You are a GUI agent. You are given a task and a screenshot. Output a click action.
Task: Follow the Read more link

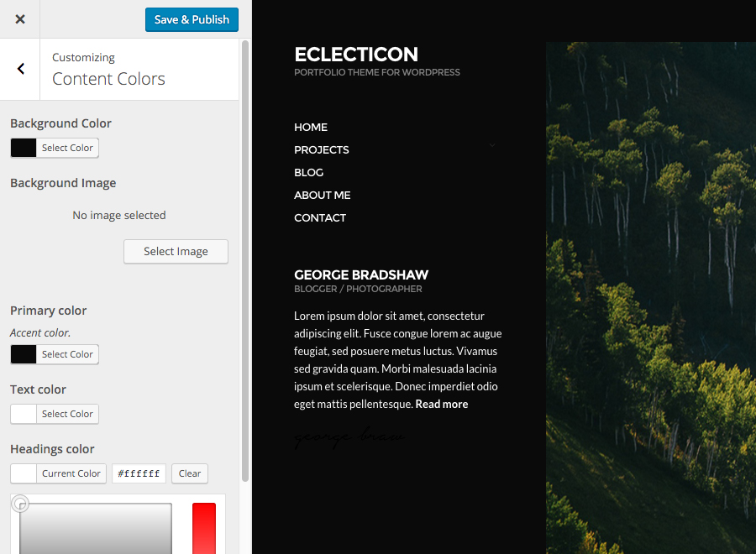[441, 404]
